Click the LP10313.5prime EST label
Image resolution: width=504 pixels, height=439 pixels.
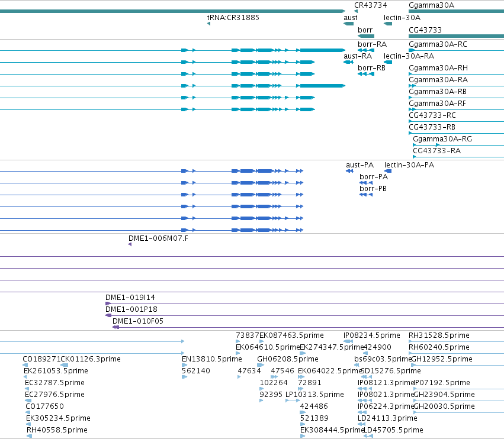(314, 395)
